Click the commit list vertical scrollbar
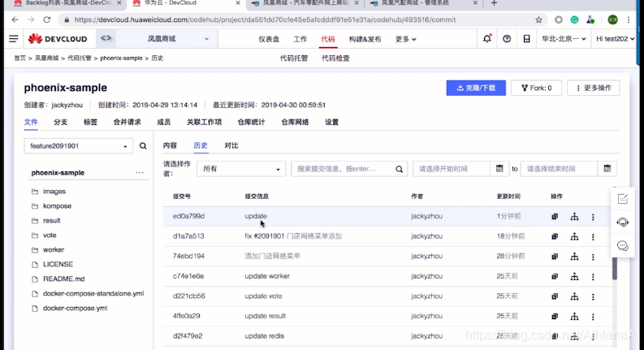Screen dimensions: 644x350 (x=615, y=269)
